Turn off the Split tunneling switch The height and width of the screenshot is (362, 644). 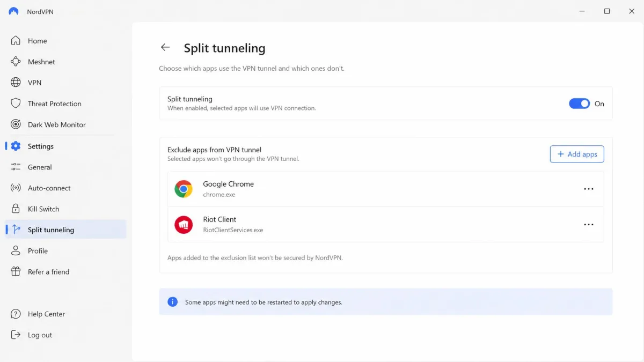click(579, 104)
